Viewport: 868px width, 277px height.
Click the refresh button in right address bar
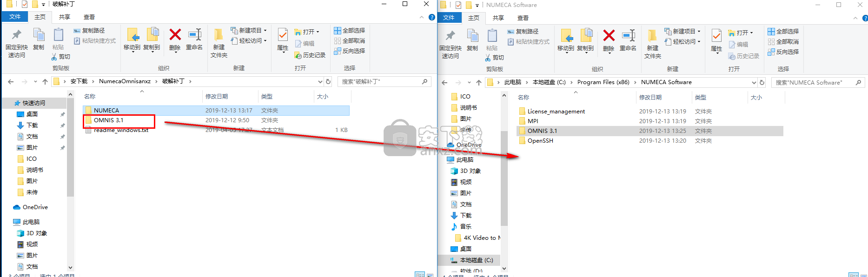762,82
